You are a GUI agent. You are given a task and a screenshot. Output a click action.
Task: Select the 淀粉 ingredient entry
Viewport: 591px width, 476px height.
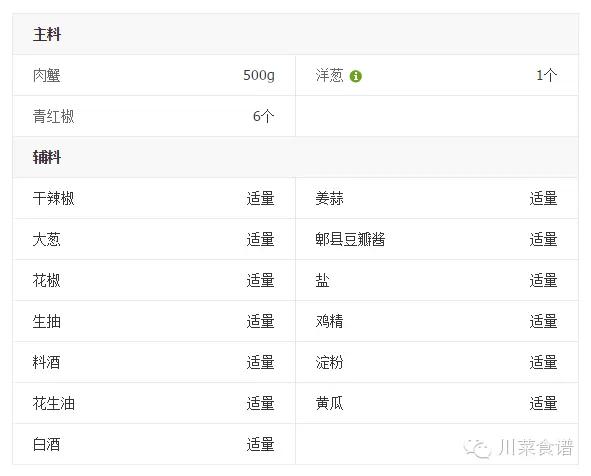[x=329, y=363]
